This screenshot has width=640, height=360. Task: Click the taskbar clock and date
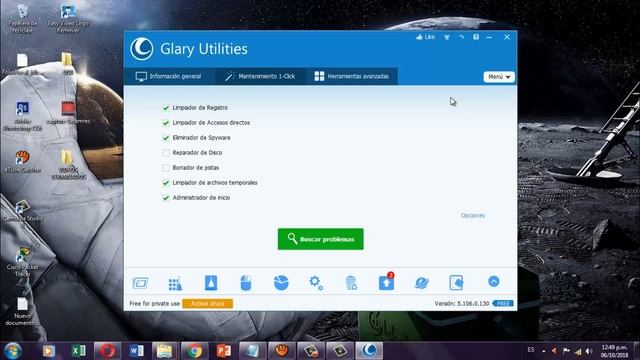pos(614,351)
